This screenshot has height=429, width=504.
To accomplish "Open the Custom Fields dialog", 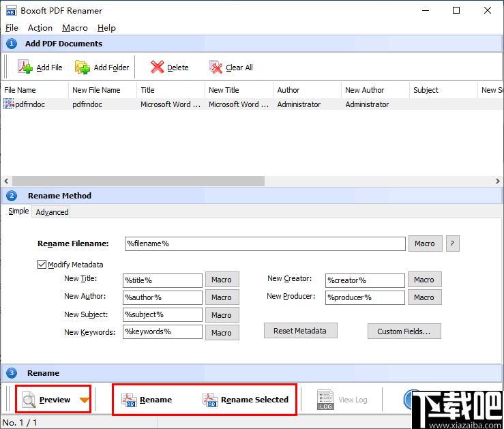I will [x=404, y=331].
